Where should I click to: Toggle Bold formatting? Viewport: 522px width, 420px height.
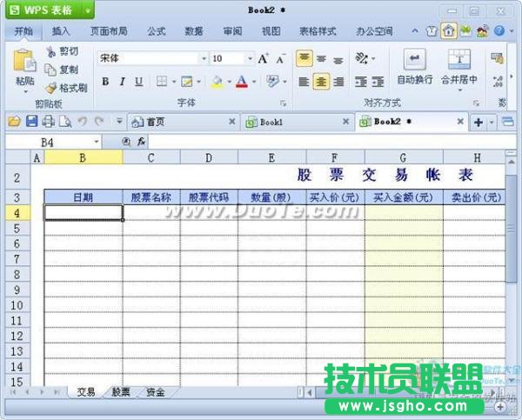click(105, 82)
